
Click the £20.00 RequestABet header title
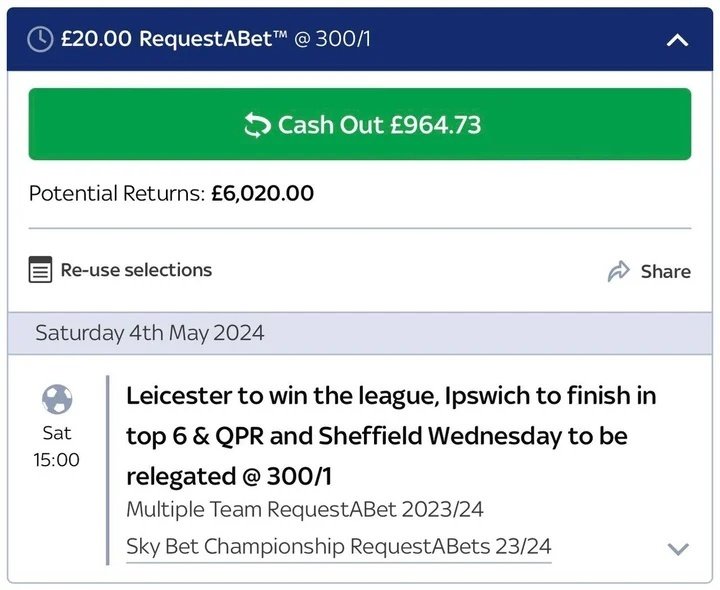173,39
